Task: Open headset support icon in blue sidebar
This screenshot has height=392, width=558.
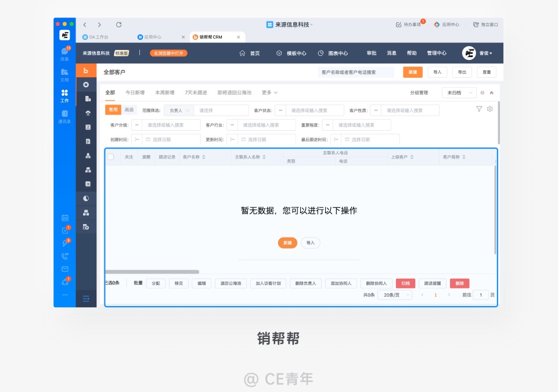Action: pyautogui.click(x=65, y=282)
